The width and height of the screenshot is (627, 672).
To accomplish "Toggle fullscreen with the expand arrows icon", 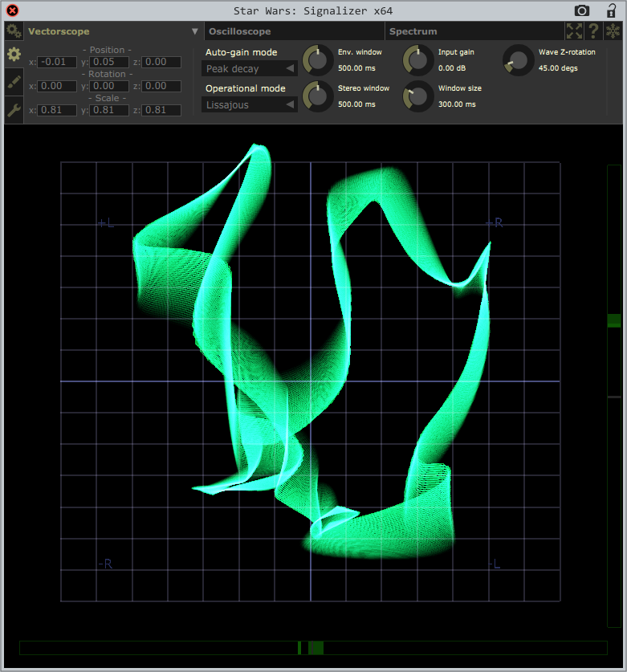I will tap(574, 31).
